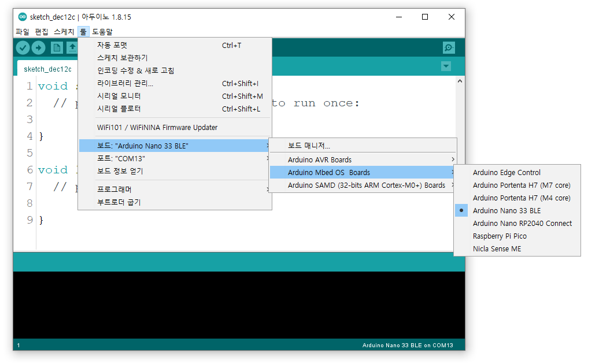Open 시리얼 모니터 menu entry
This screenshot has width=599, height=364.
coord(175,96)
